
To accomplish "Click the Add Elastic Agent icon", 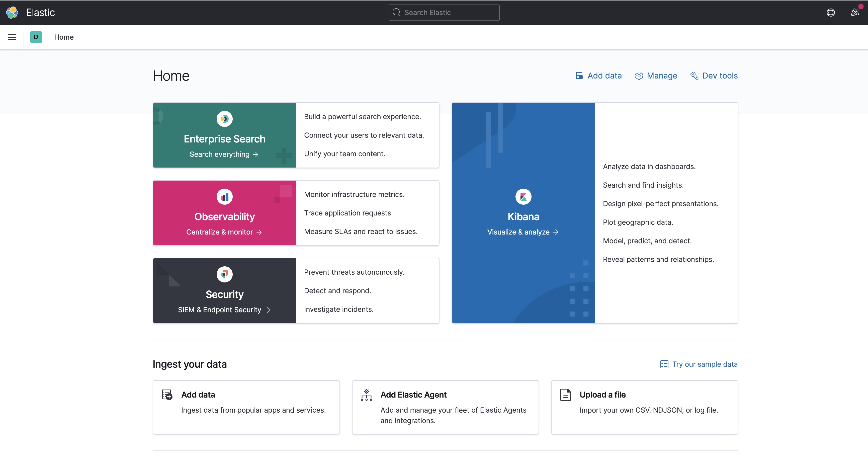I will click(x=366, y=395).
